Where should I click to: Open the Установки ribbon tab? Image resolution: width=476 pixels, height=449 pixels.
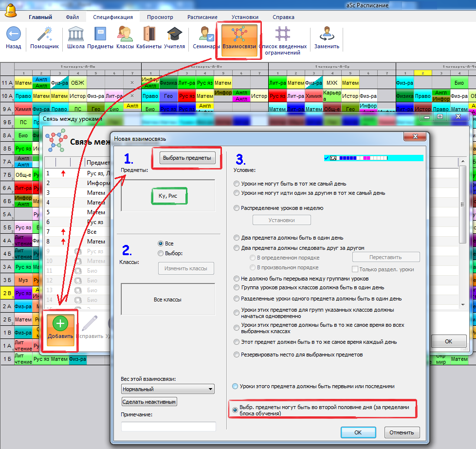[x=245, y=17]
